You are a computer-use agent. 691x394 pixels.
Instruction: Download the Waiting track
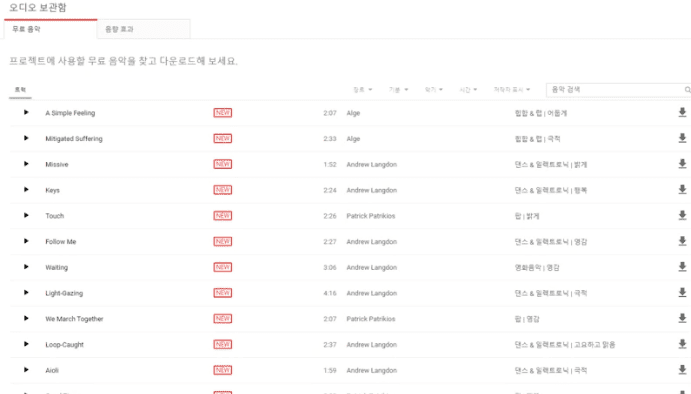coord(682,267)
